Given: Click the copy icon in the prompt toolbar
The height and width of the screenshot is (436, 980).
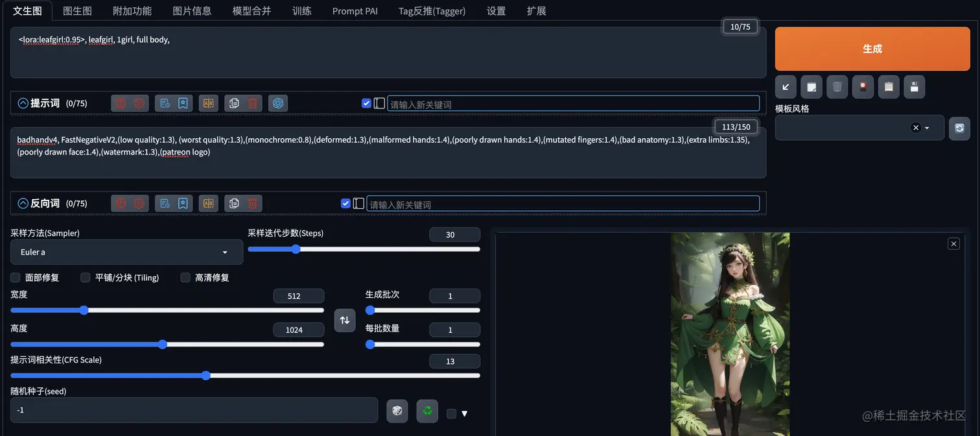Looking at the screenshot, I should point(233,103).
